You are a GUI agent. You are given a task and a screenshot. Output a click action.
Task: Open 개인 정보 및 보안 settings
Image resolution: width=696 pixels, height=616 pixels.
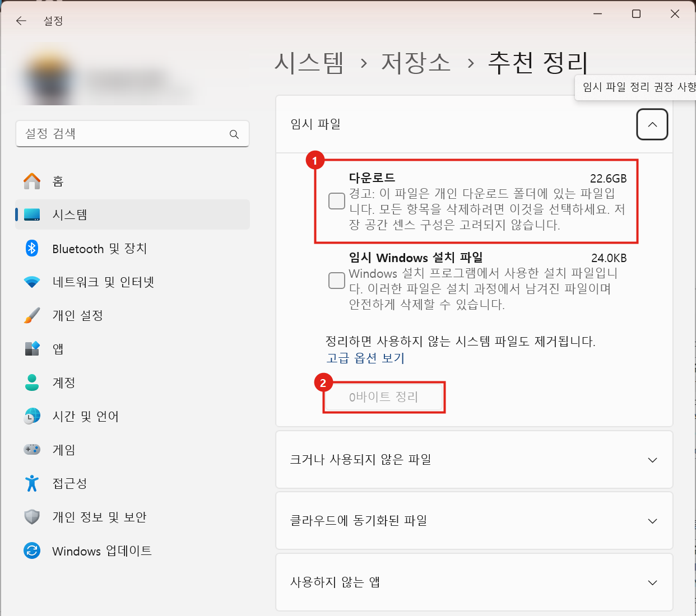point(132,517)
